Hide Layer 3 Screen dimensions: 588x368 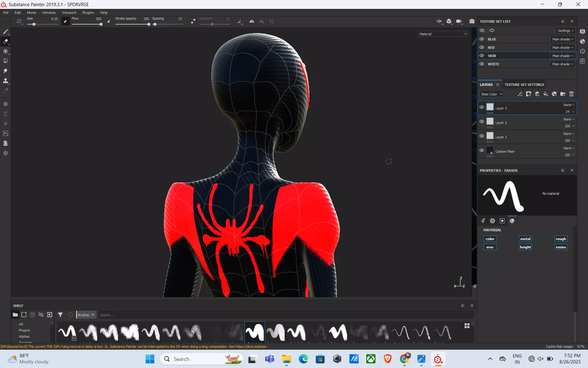tap(482, 107)
